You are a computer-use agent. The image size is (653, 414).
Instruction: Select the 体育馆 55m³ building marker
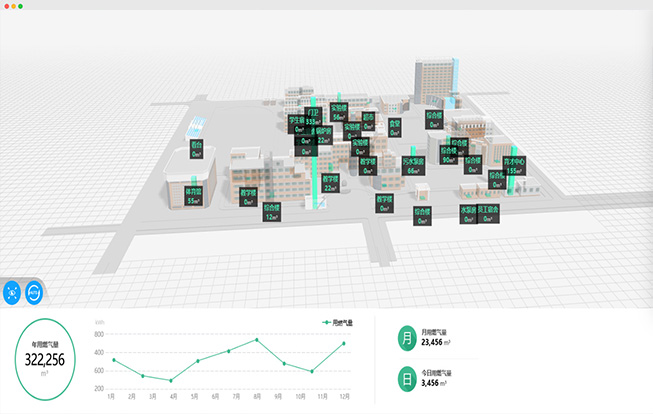[194, 195]
